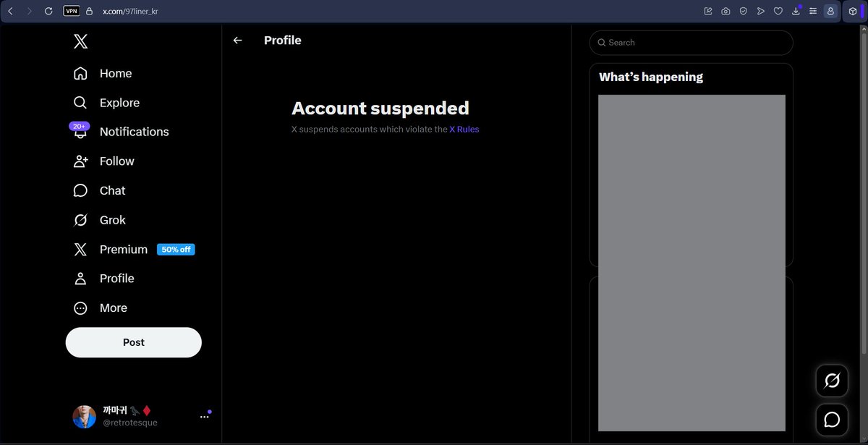Click the @retrotesque account avatar
This screenshot has height=445, width=868.
85,417
